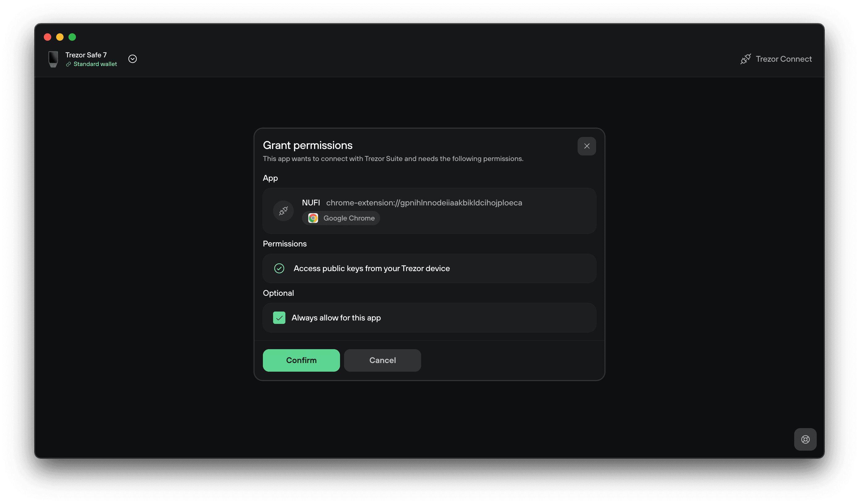Close the Grant permissions dialog

586,146
